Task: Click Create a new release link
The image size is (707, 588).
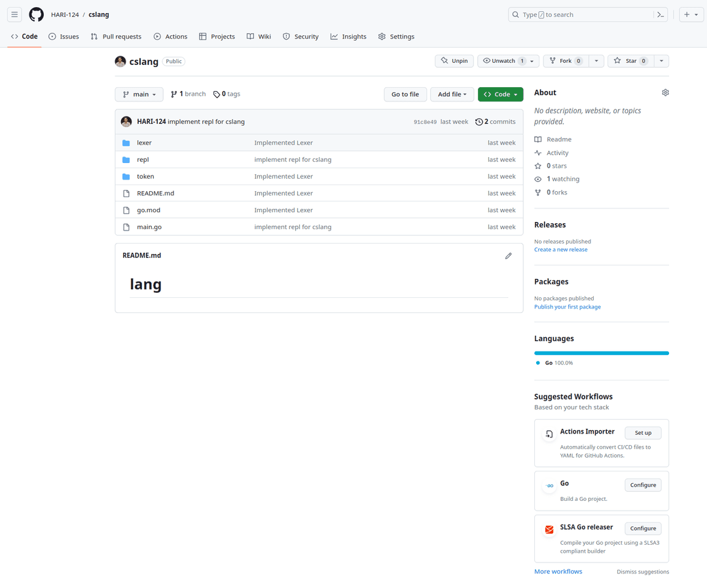Action: coord(560,249)
